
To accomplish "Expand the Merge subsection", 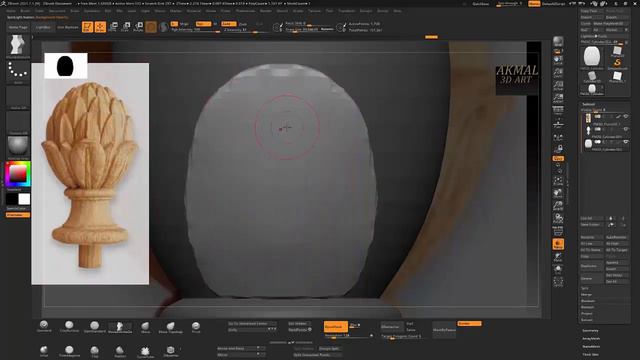I will click(586, 294).
